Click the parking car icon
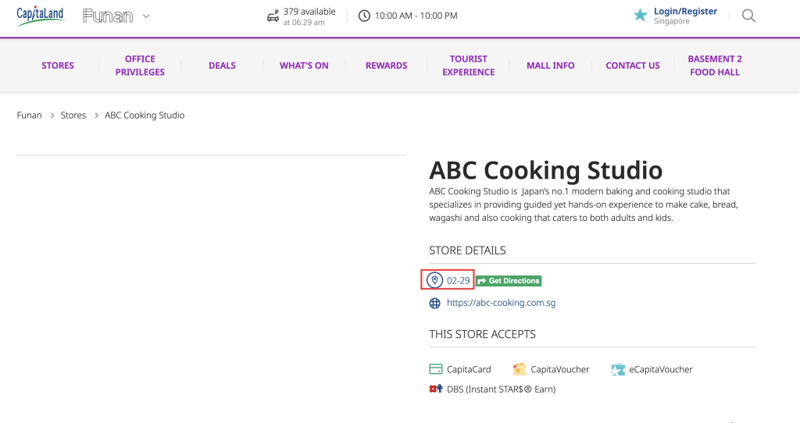The image size is (800, 423). [x=273, y=16]
